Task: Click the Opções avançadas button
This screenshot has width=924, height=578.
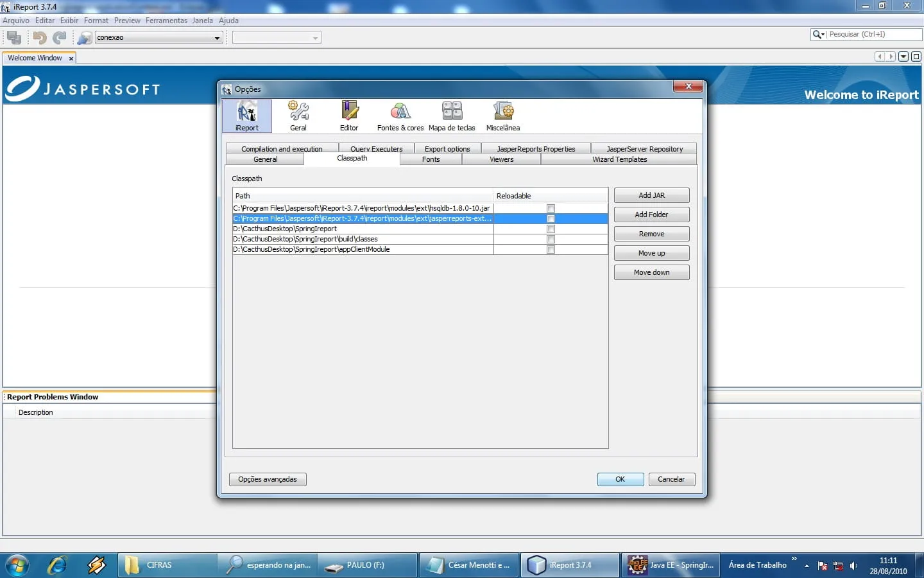Action: pyautogui.click(x=268, y=479)
